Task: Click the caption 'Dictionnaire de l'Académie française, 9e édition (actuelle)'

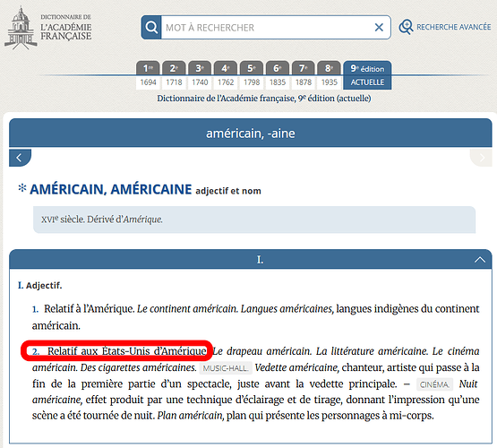Action: point(263,99)
